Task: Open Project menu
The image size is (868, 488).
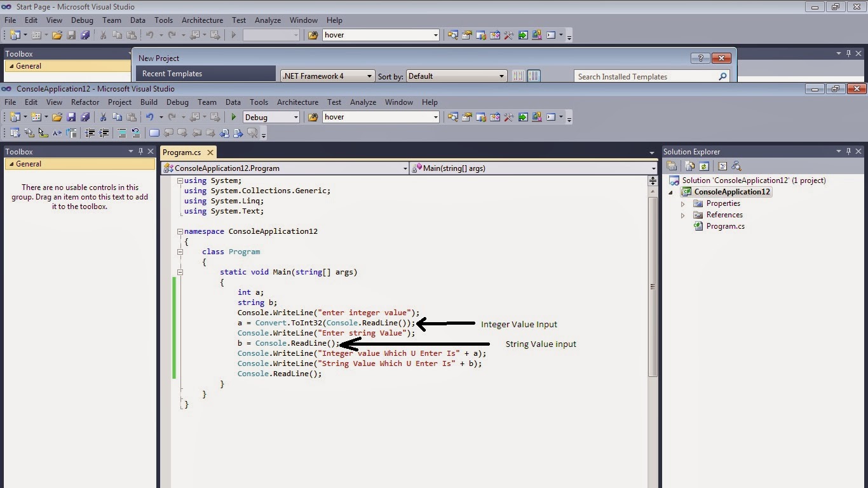Action: tap(119, 102)
